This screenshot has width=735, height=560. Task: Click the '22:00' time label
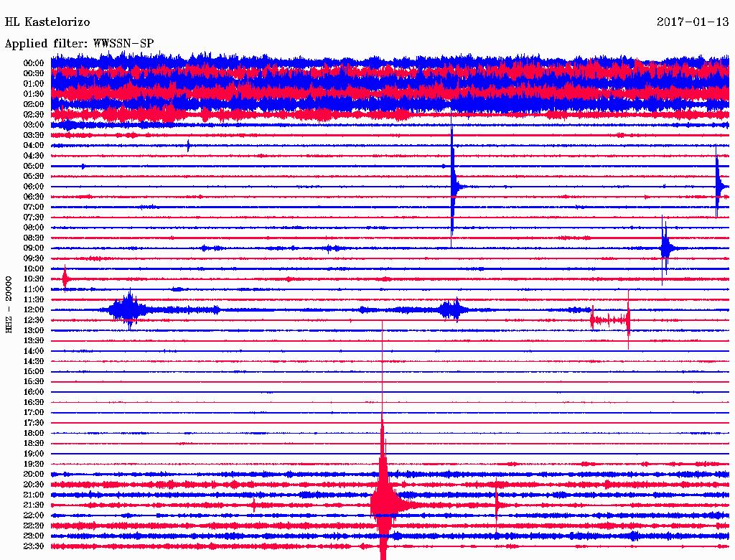34,515
